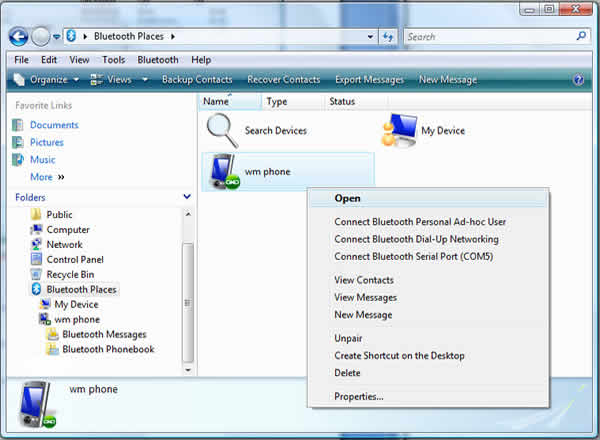Screen dimensions: 600x440
Task: Select Network in folder tree
Action: coord(64,244)
